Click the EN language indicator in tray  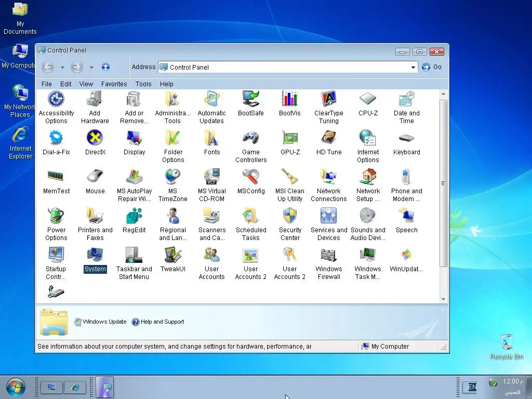472,387
